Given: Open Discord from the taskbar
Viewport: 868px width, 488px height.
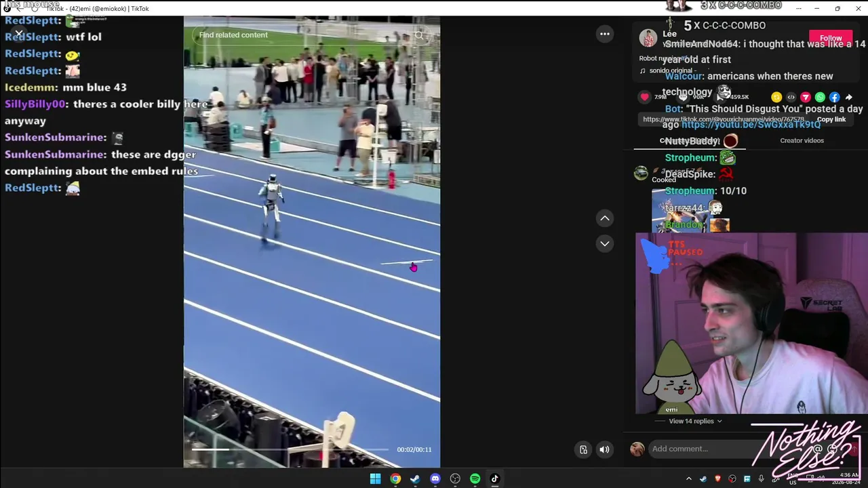Looking at the screenshot, I should 435,479.
